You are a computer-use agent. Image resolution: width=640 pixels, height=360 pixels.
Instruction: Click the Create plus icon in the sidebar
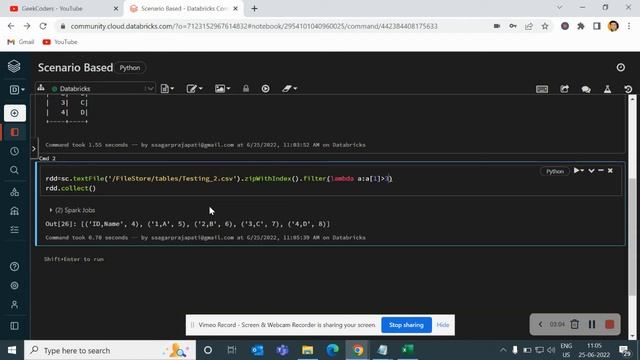pos(15,113)
